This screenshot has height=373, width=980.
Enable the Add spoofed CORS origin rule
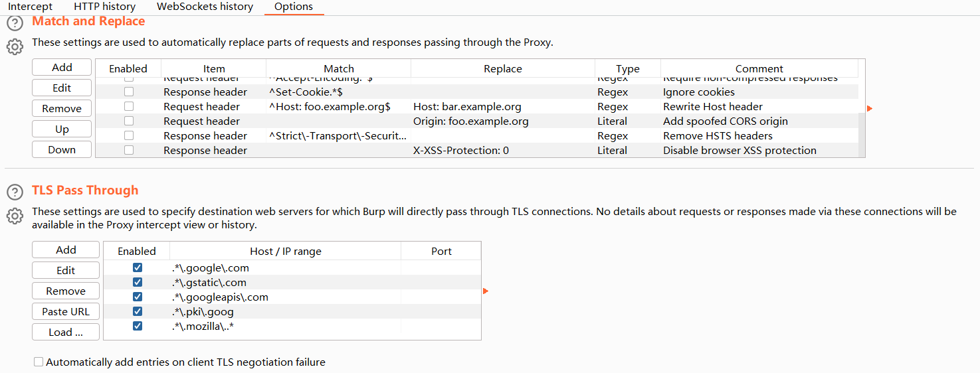[129, 121]
